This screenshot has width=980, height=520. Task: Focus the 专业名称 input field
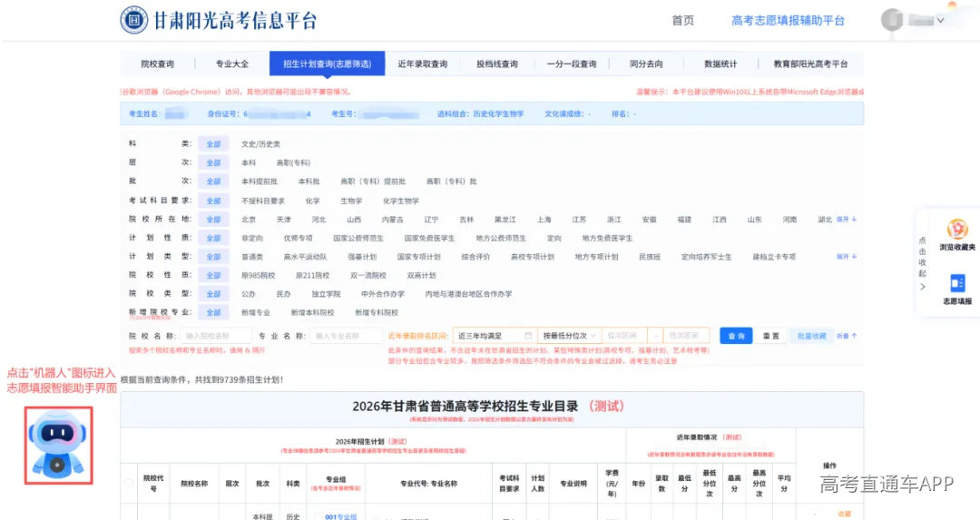pos(346,336)
